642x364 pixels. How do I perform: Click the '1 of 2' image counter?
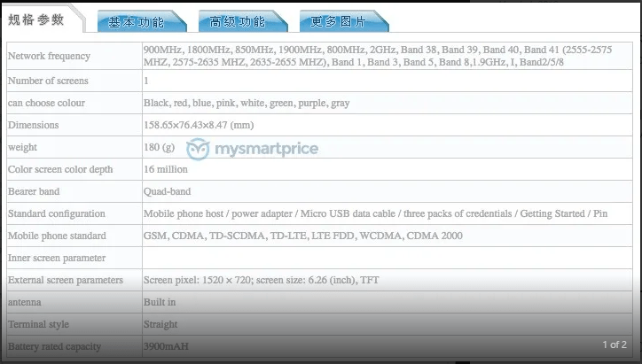pyautogui.click(x=615, y=345)
